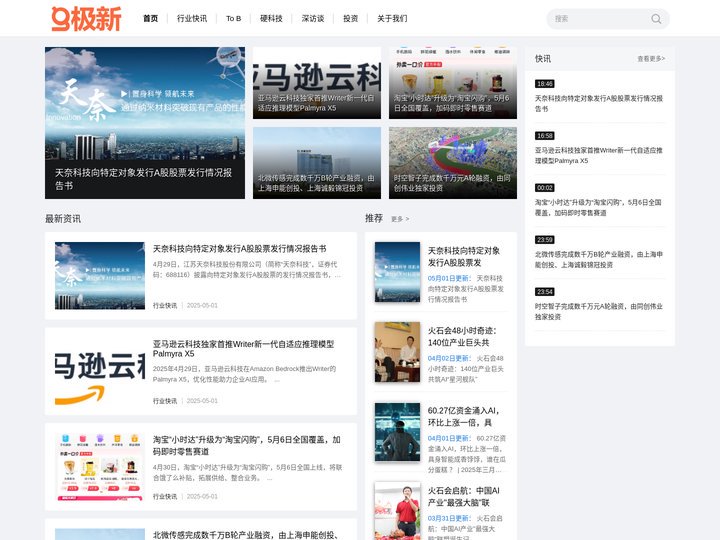This screenshot has height=540, width=720.
Task: Click the search magnifier icon
Action: (x=656, y=19)
